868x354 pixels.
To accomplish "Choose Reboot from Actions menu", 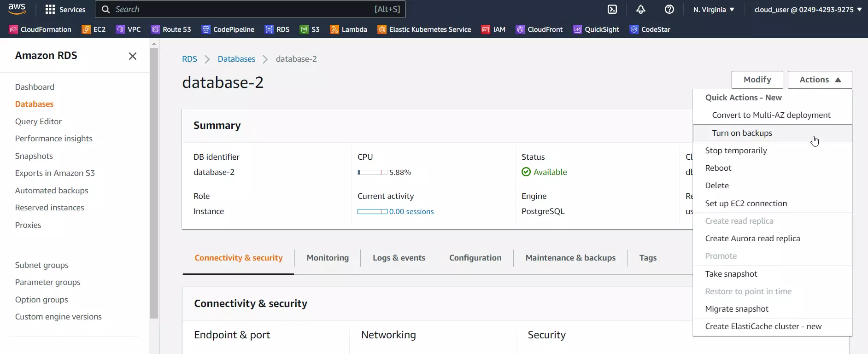I will 772,168.
